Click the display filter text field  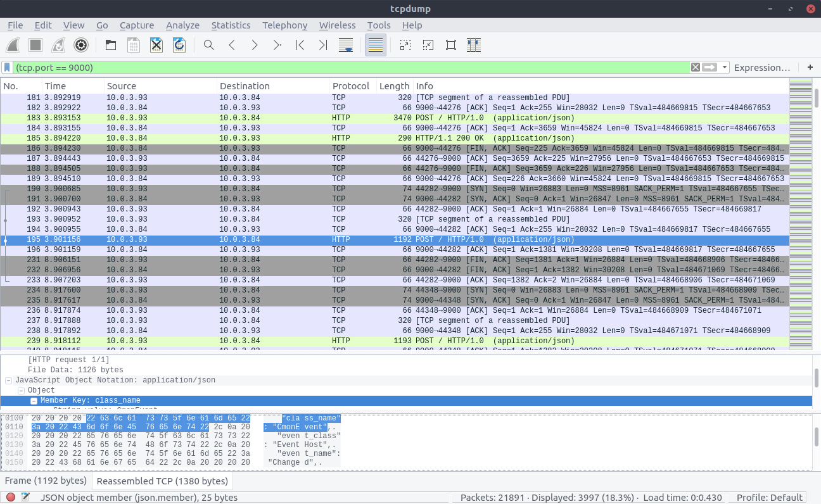tap(350, 68)
